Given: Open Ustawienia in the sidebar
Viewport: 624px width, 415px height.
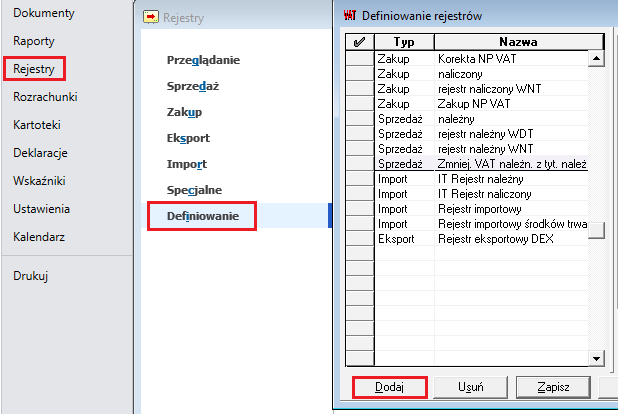Looking at the screenshot, I should [x=41, y=208].
